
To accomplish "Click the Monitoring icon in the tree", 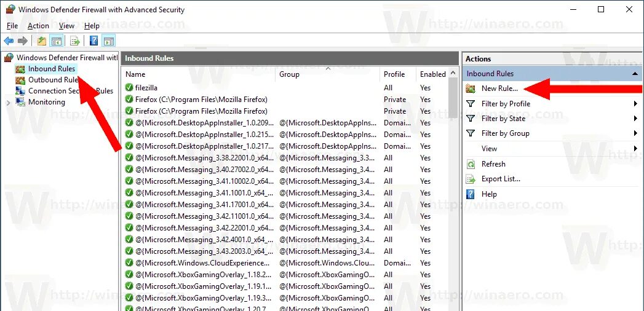I will tap(20, 102).
